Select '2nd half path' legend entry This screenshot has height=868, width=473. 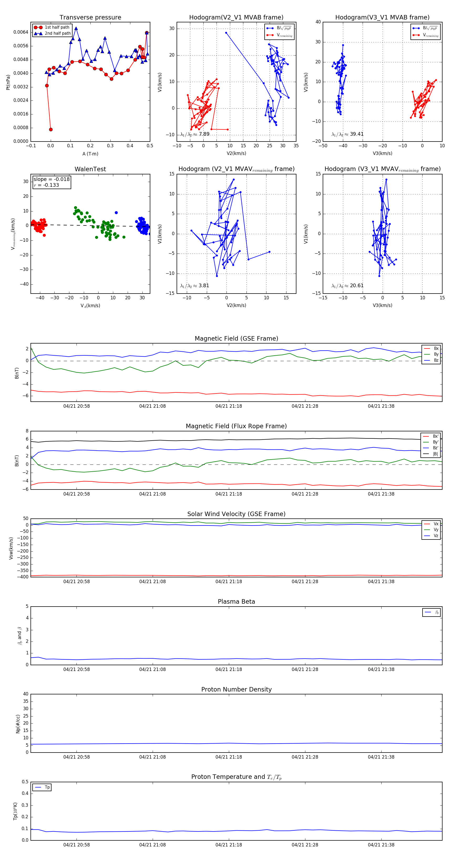[52, 33]
